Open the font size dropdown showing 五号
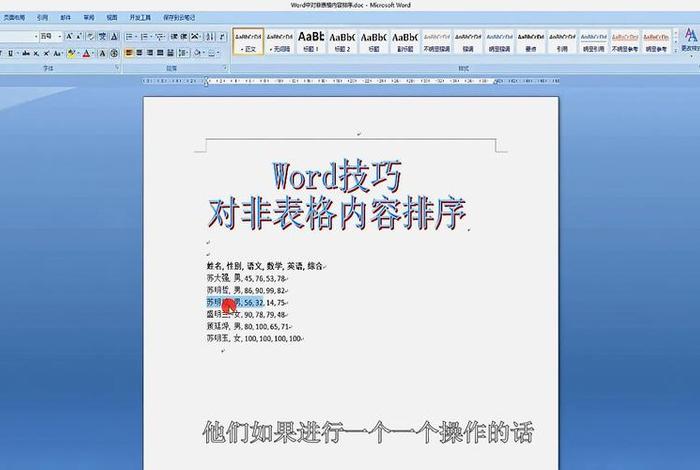700x470 pixels. coord(52,37)
